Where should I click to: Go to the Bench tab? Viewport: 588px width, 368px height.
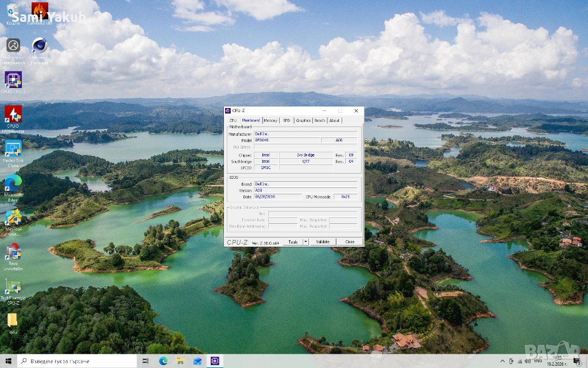click(320, 121)
